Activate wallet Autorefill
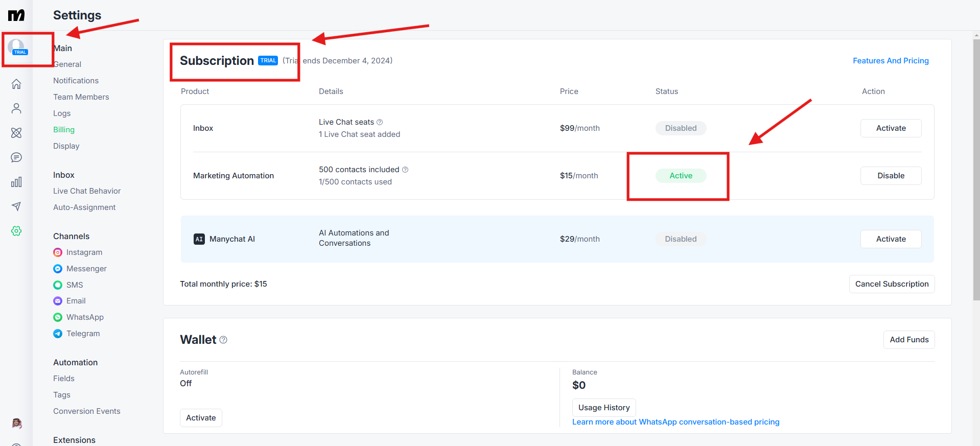The image size is (980, 446). [201, 418]
